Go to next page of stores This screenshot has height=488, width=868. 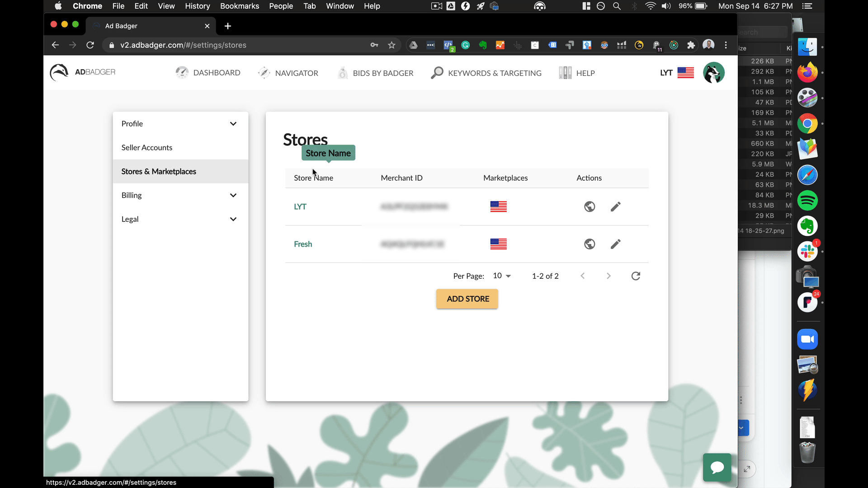pos(609,276)
